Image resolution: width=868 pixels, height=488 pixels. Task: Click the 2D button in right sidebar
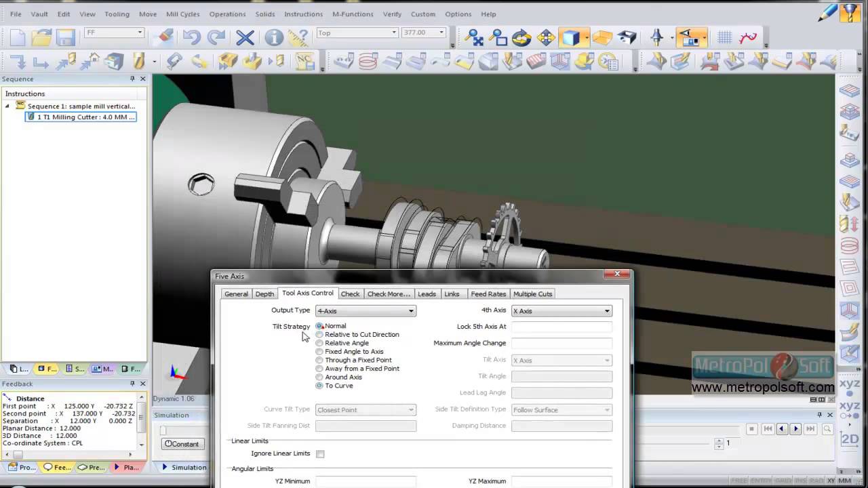point(850,439)
